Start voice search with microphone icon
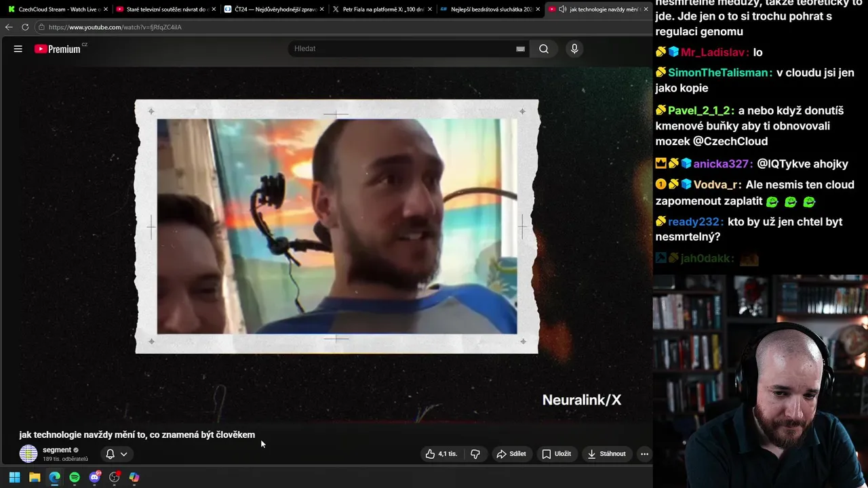This screenshot has width=868, height=488. 574,49
